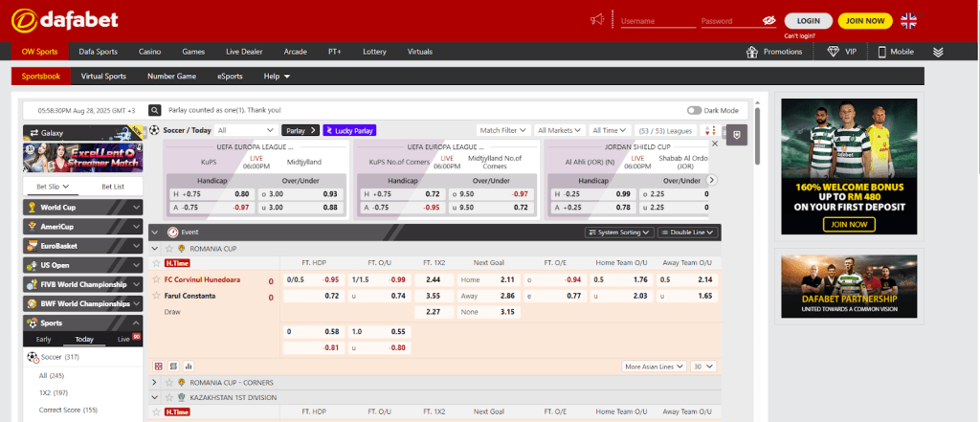980x422 pixels.
Task: Close the featured matches carousel
Action: [714, 144]
